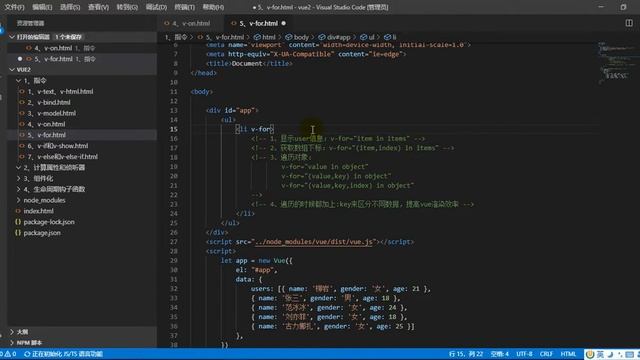Screen dimensions: 640x360
Task: Click the vue.js script src path link
Action: [x=314, y=242]
